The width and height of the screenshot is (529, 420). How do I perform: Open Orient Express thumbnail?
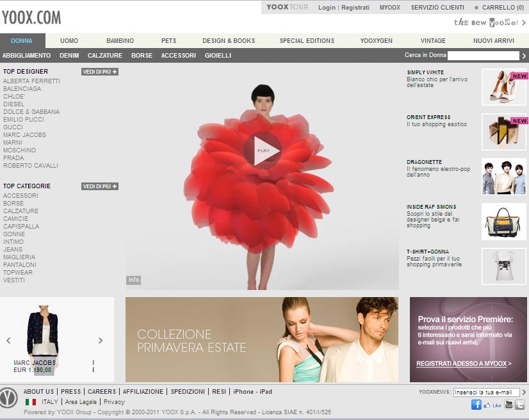point(503,132)
